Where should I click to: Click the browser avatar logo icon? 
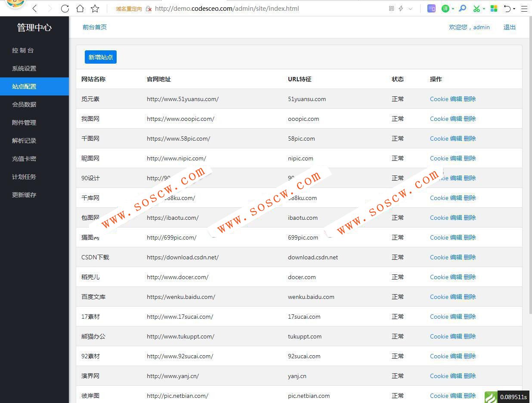point(15,3)
